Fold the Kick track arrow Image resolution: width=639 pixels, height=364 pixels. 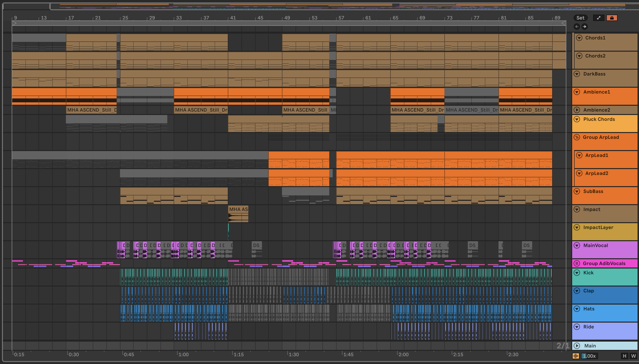tap(577, 272)
